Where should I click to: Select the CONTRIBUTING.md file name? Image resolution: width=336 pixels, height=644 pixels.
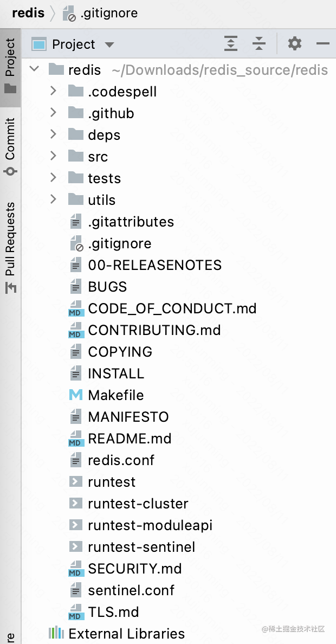[154, 330]
